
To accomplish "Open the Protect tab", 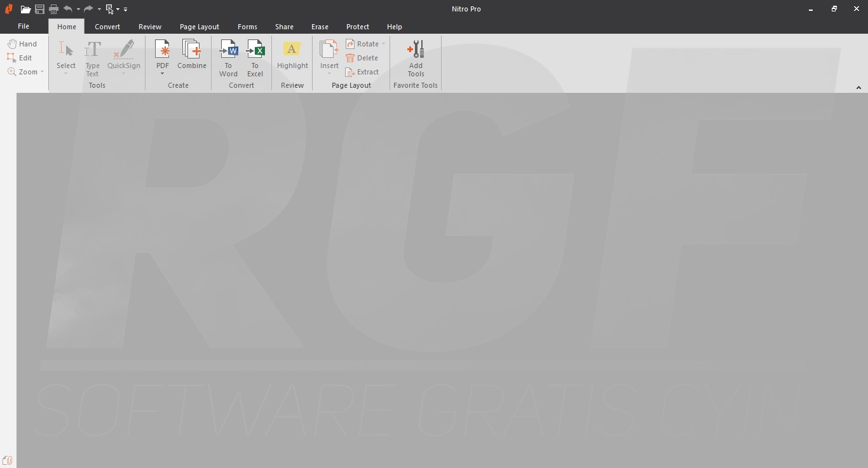I will (x=358, y=27).
